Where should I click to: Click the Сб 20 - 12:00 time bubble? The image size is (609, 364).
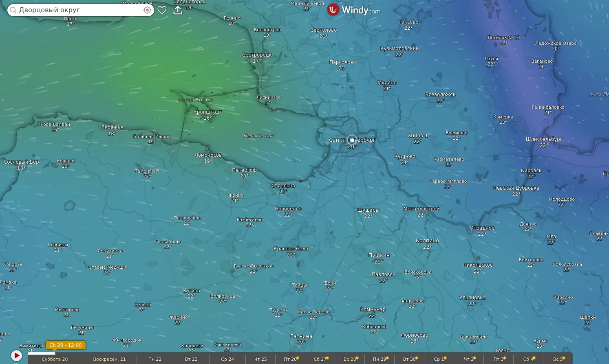coord(66,345)
